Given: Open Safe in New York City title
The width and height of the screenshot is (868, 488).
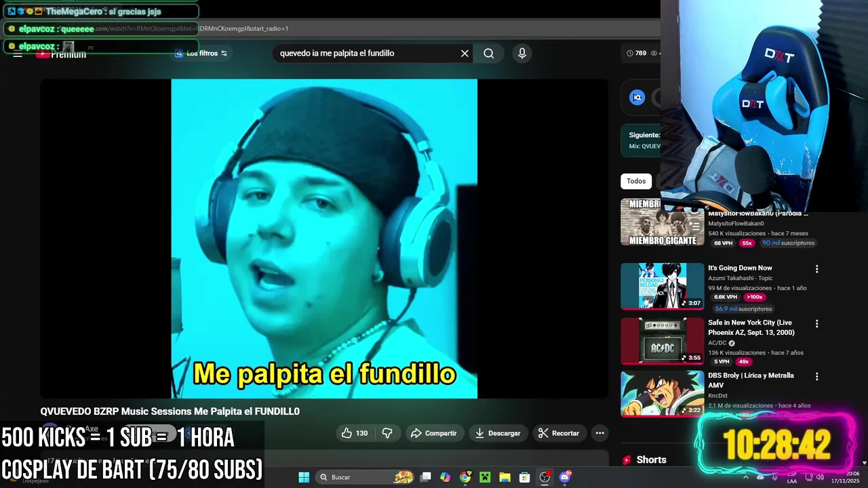Looking at the screenshot, I should point(751,327).
